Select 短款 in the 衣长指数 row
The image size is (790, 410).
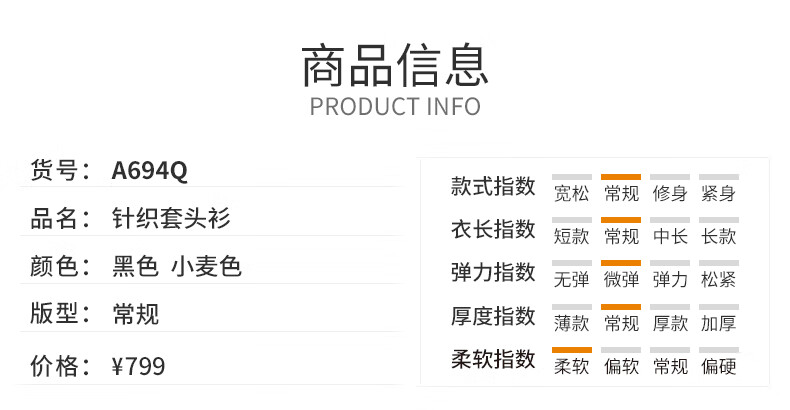pos(571,236)
